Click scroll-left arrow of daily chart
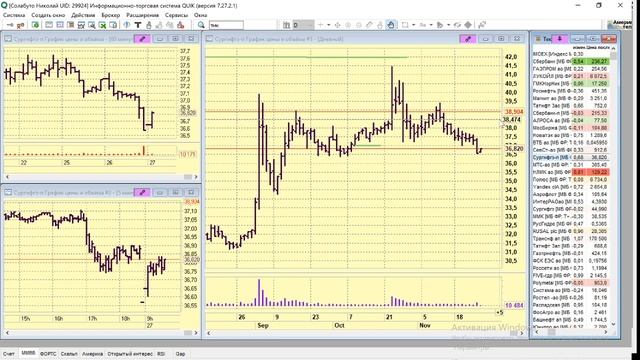 point(209,333)
